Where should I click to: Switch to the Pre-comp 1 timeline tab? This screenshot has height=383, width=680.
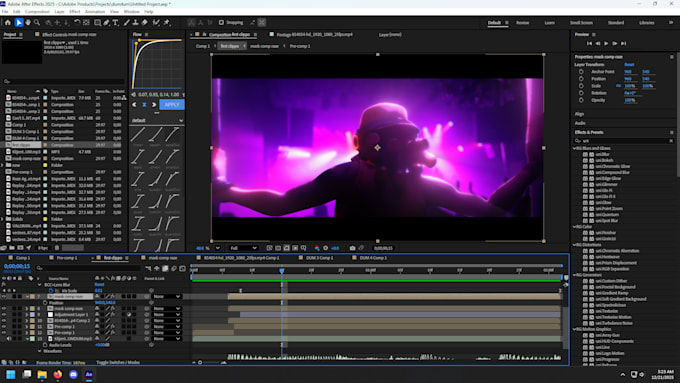coord(67,258)
